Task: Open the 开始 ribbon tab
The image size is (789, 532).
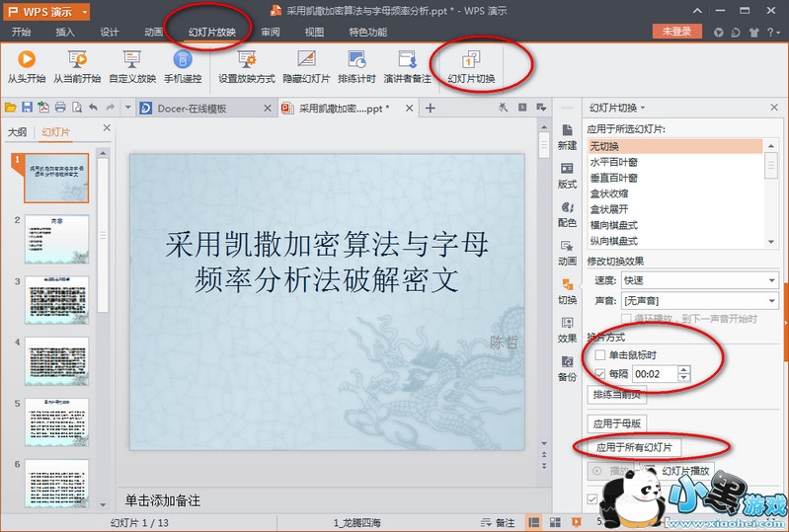Action: [x=21, y=33]
